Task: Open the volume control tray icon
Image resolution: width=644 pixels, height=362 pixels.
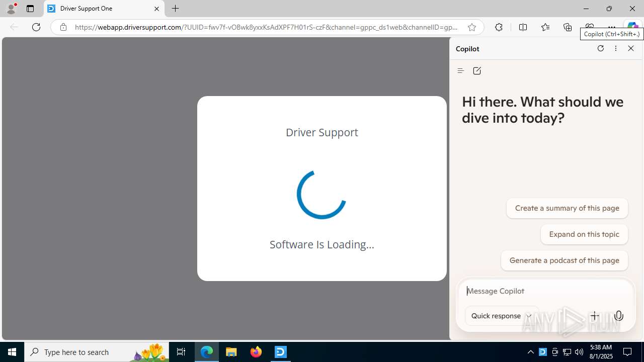Action: pyautogui.click(x=579, y=352)
